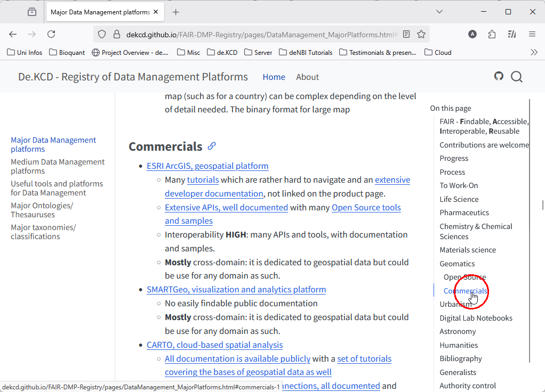The image size is (545, 392).
Task: Open site information via the padlock
Action: [116, 34]
